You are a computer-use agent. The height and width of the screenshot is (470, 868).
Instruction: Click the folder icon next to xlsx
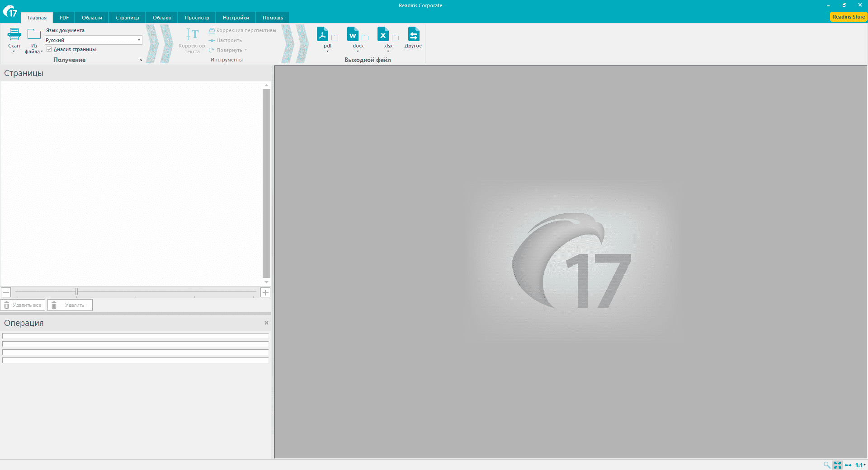(x=395, y=38)
